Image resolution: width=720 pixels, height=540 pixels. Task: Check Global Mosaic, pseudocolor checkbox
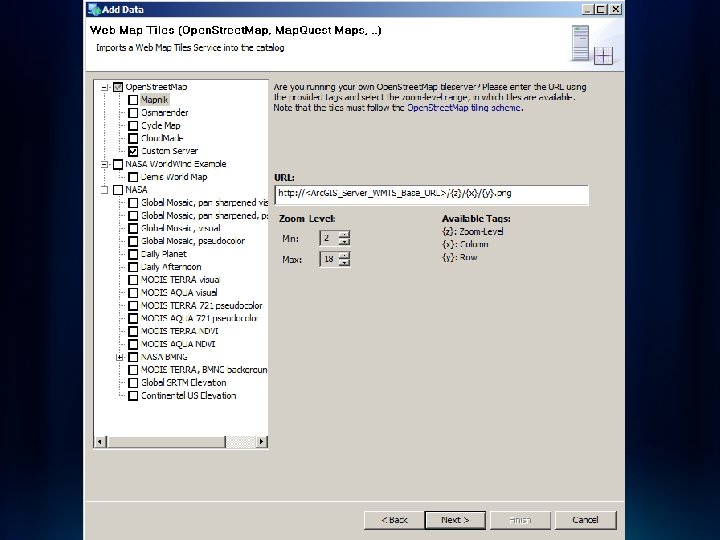click(x=133, y=241)
